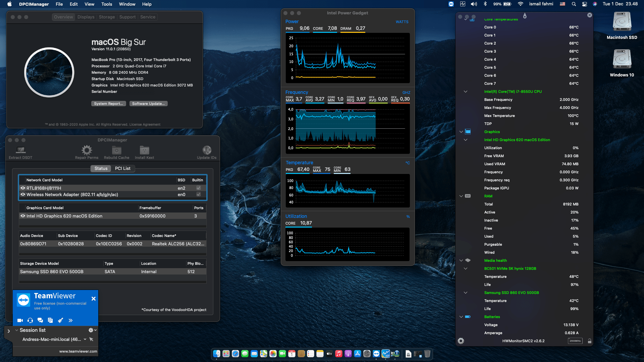Viewport: 644px width, 362px height.
Task: Hide the Intel HD Graphics 620 entry
Action: 23,216
